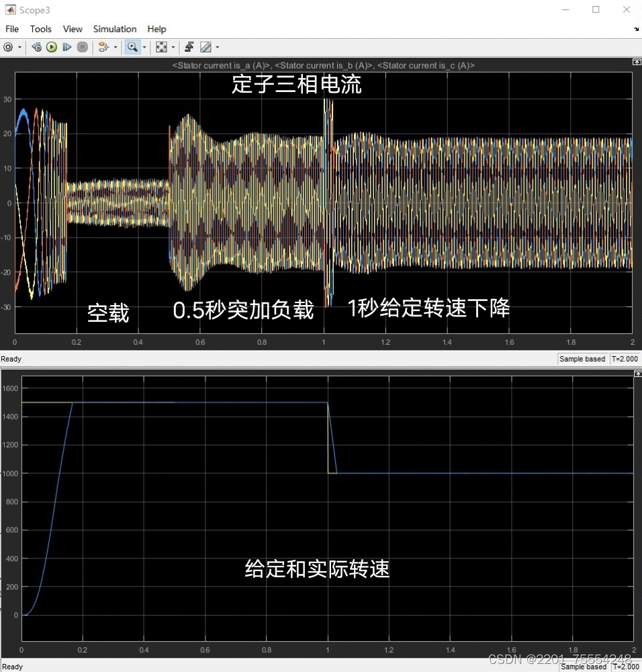Image resolution: width=642 pixels, height=672 pixels.
Task: Minimize the Scope3 window
Action: point(565,10)
